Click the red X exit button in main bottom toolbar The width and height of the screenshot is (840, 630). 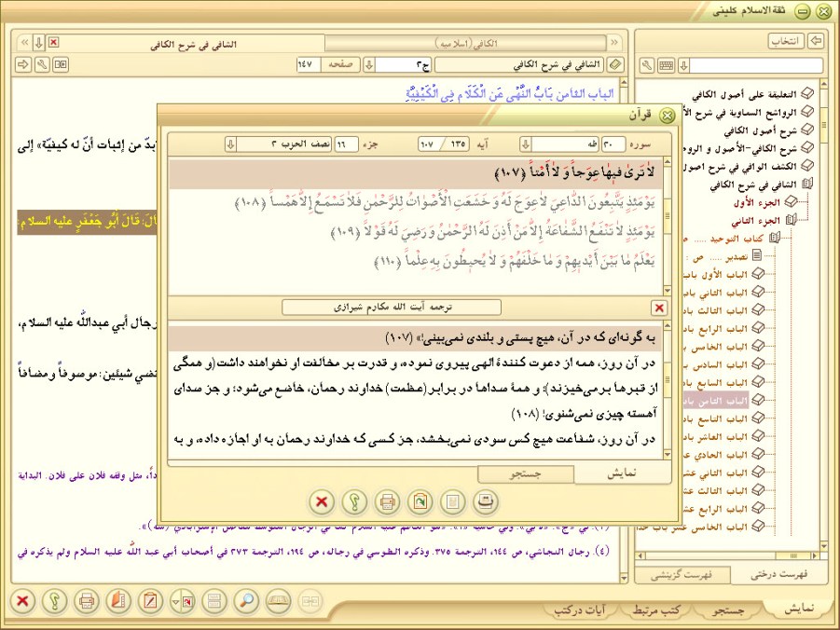click(x=22, y=601)
